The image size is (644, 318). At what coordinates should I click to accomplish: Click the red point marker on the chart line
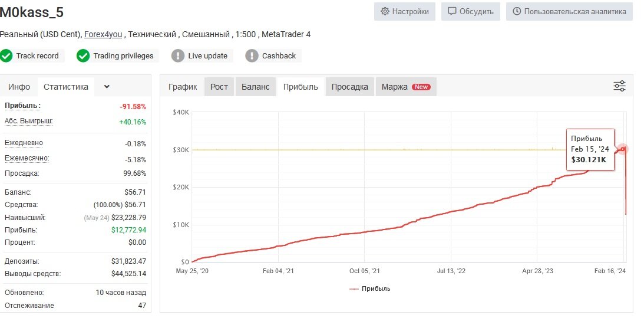[x=623, y=149]
